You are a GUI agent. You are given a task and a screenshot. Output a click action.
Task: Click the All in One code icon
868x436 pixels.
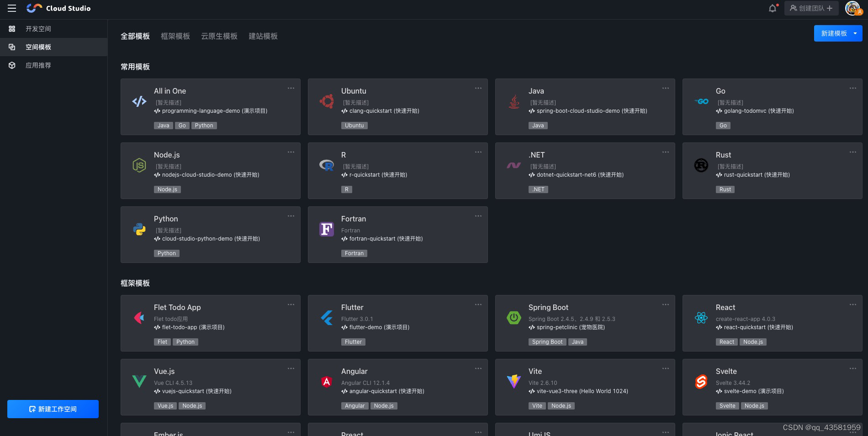point(139,101)
